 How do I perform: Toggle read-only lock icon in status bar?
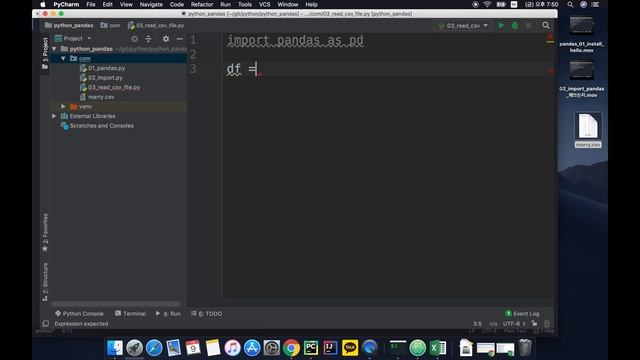pyautogui.click(x=534, y=323)
